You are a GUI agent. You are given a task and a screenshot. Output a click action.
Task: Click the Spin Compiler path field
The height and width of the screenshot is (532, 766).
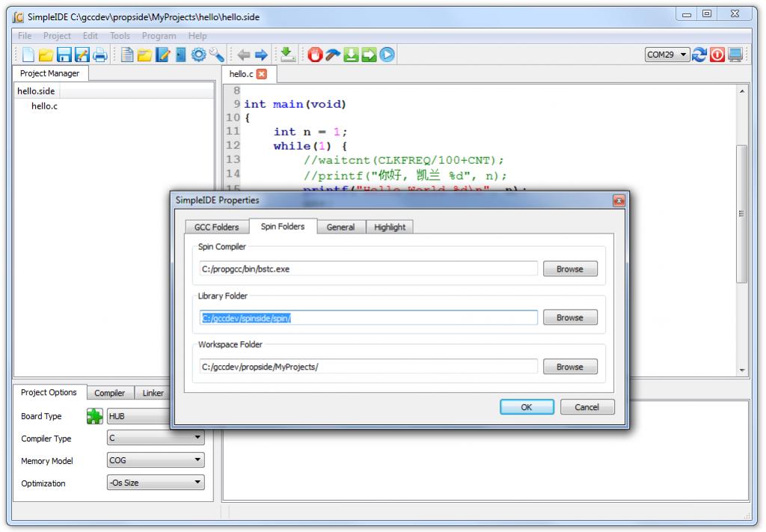click(x=368, y=269)
